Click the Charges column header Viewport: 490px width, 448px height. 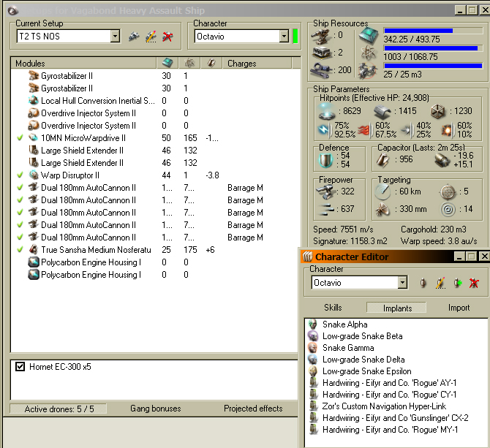click(x=257, y=63)
